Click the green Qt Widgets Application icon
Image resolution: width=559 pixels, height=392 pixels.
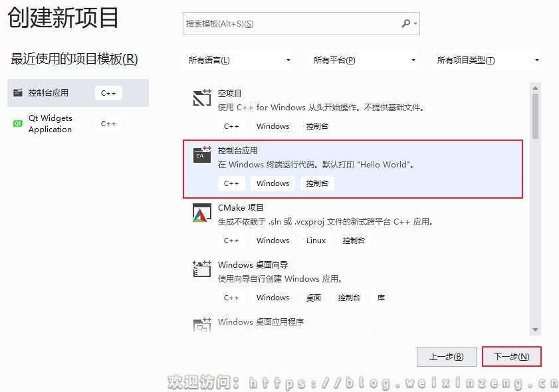point(18,124)
